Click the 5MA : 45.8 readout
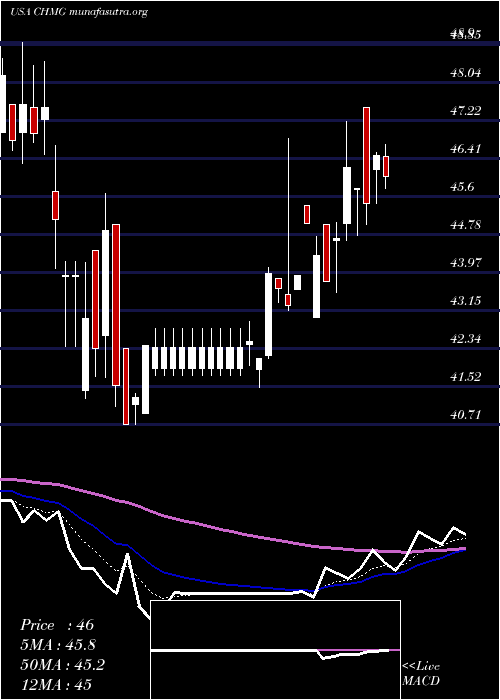This screenshot has height=700, width=500. [58, 645]
